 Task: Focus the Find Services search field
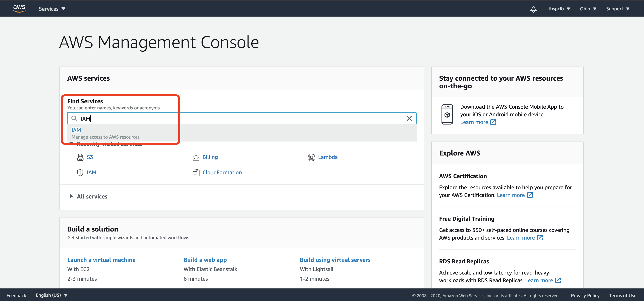click(x=242, y=118)
